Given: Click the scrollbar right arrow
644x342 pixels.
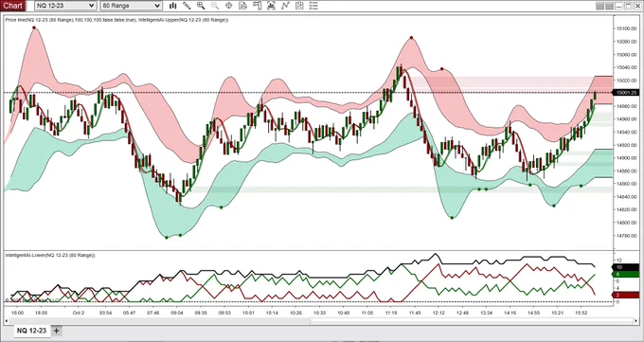Looking at the screenshot, I should (x=636, y=320).
